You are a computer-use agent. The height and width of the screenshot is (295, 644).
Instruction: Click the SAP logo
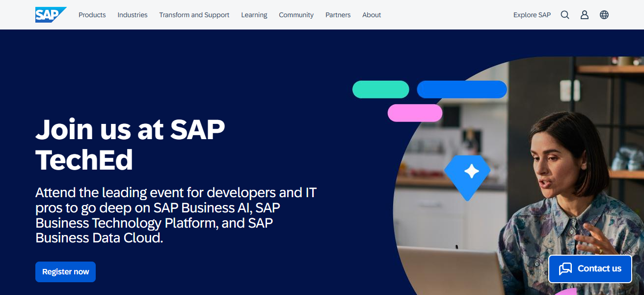51,14
